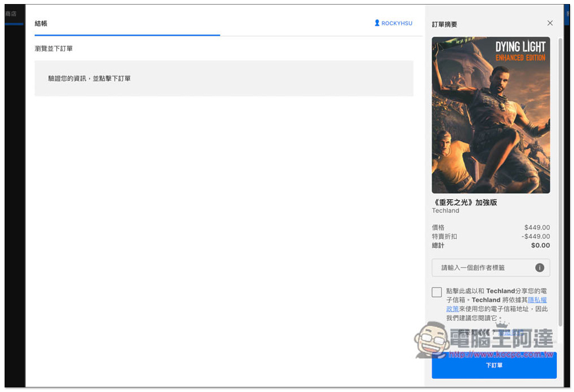
Task: Click the 訂單摘要 order summary title
Action: coord(444,25)
